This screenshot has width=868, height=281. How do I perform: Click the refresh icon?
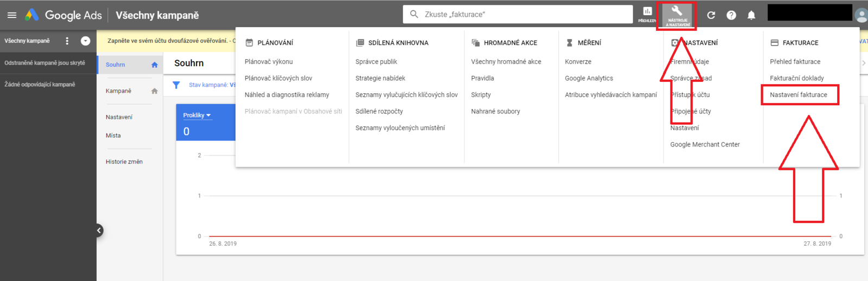(711, 15)
